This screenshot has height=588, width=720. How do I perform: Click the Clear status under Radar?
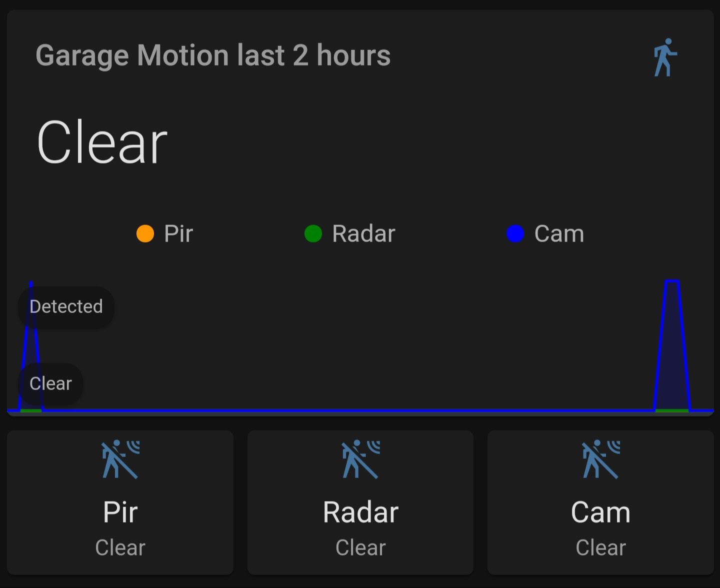360,547
